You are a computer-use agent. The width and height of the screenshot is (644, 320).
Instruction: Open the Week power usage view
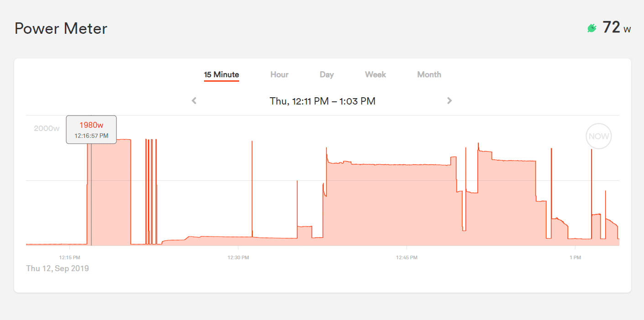375,74
